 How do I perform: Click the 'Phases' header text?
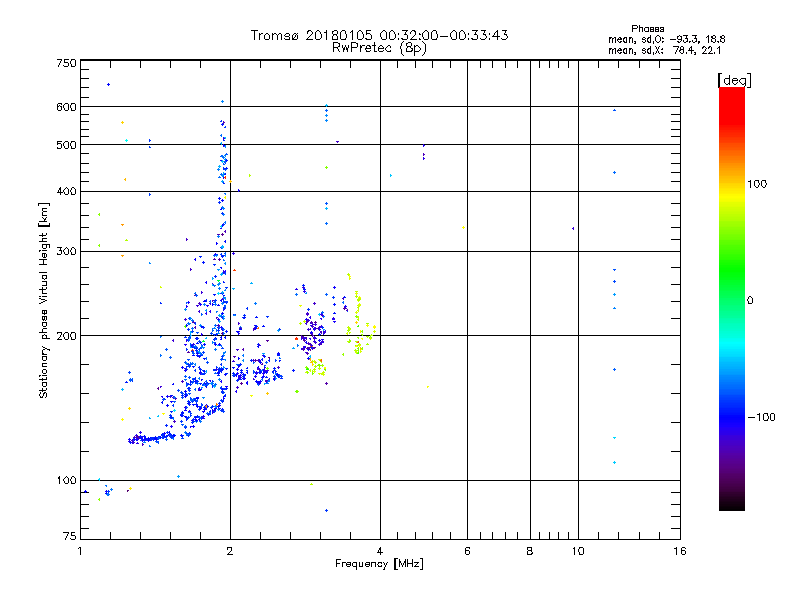click(x=647, y=29)
